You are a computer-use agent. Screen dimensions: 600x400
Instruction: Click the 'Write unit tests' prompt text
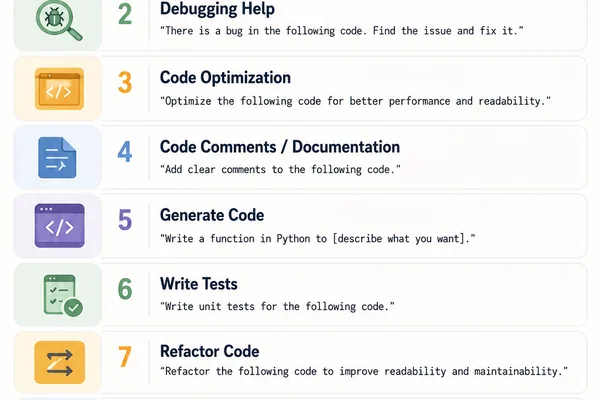(x=277, y=307)
